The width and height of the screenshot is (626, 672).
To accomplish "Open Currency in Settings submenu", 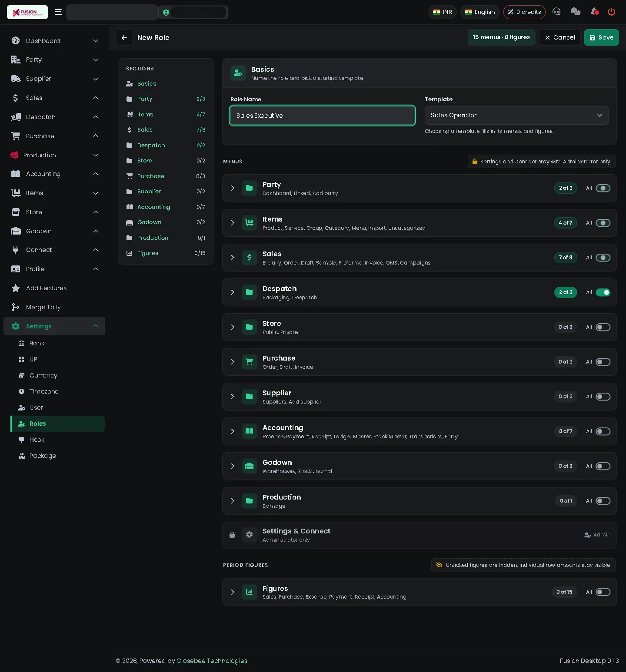I will 58,375.
